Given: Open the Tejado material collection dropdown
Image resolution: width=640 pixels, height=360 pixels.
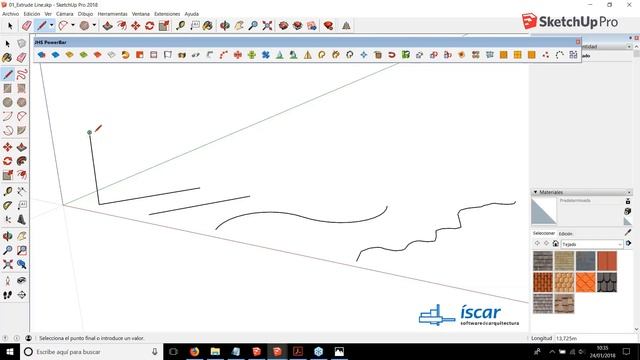Looking at the screenshot, I should 592,244.
